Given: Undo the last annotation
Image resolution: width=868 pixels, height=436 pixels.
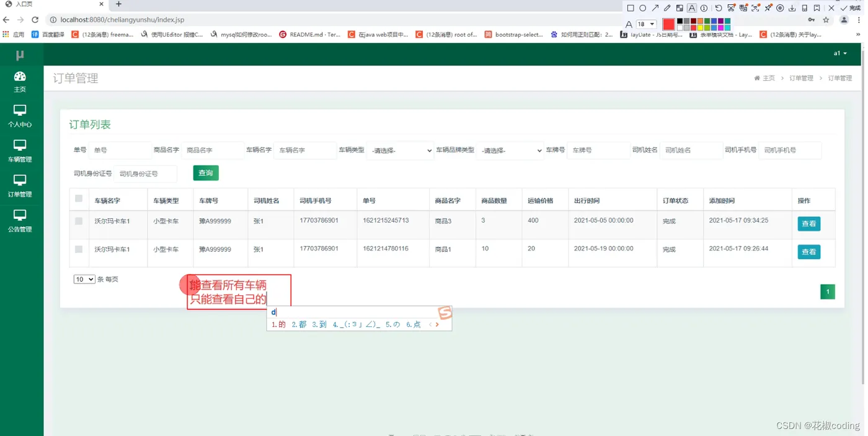Looking at the screenshot, I should point(719,8).
